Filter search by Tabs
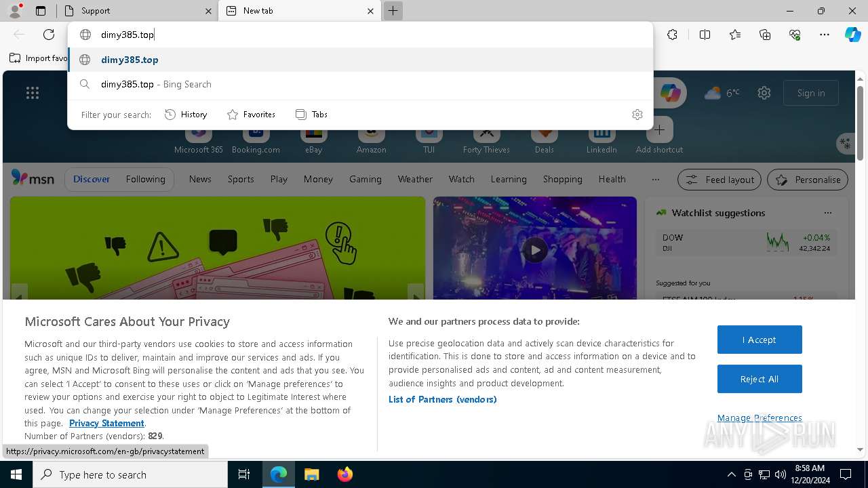This screenshot has height=488, width=868. click(311, 115)
